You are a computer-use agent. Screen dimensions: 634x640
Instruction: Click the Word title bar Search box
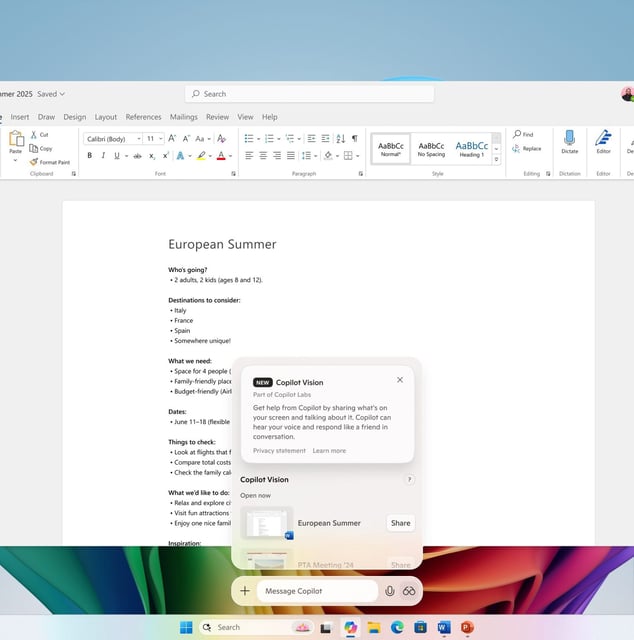point(309,94)
